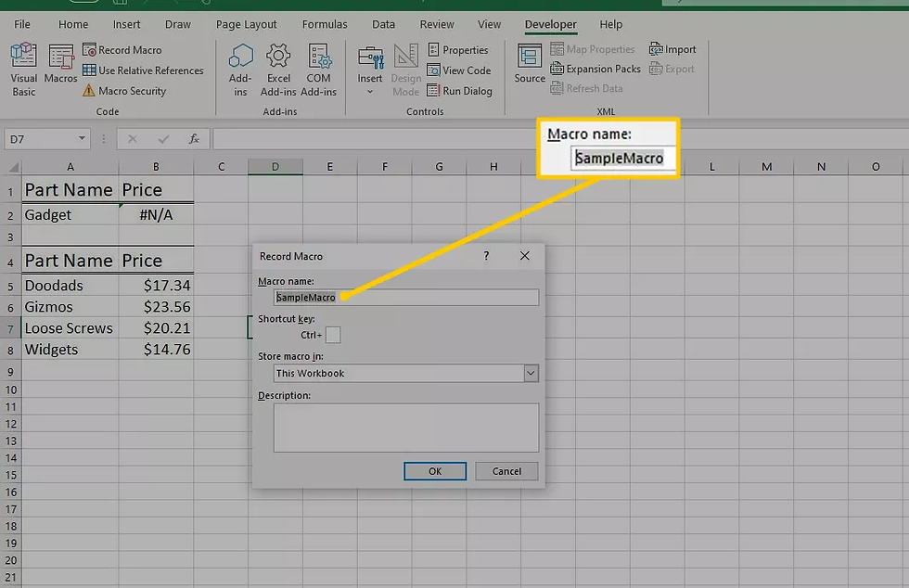The image size is (909, 588).
Task: Open Excel Add-ins manager
Action: [278, 69]
